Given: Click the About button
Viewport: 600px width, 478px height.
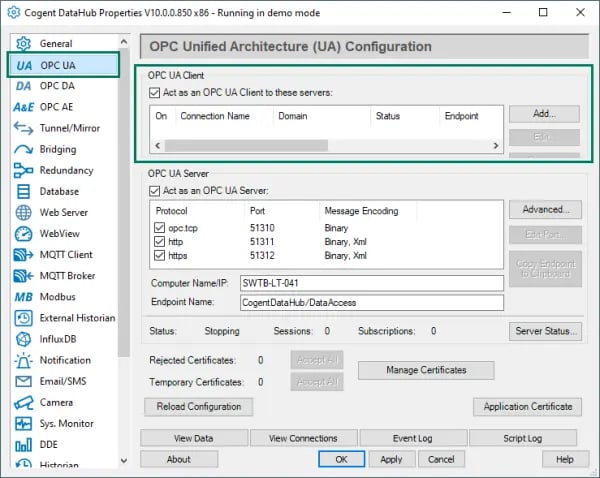Looking at the screenshot, I should [179, 459].
